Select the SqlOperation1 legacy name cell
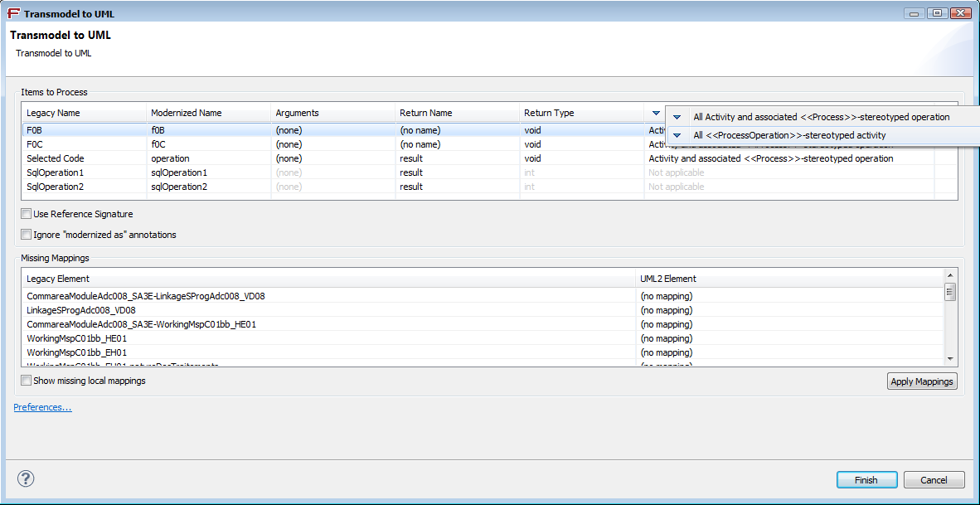This screenshot has width=980, height=505. (x=84, y=172)
